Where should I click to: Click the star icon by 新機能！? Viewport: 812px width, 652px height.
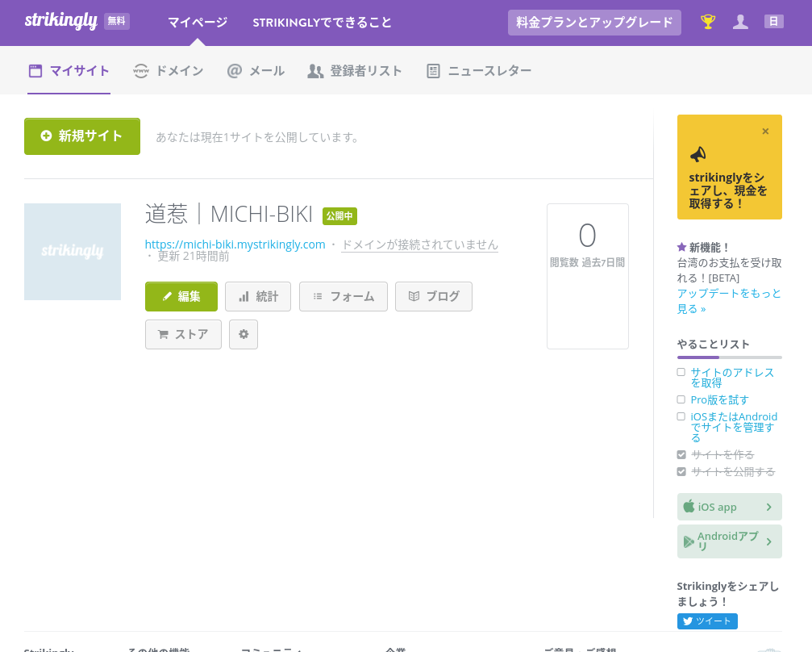681,247
